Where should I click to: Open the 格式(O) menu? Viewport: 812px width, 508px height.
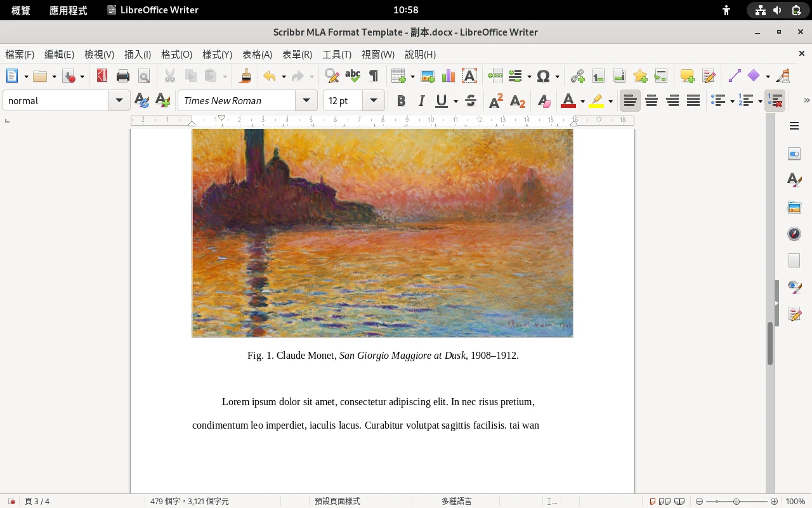pyautogui.click(x=176, y=55)
